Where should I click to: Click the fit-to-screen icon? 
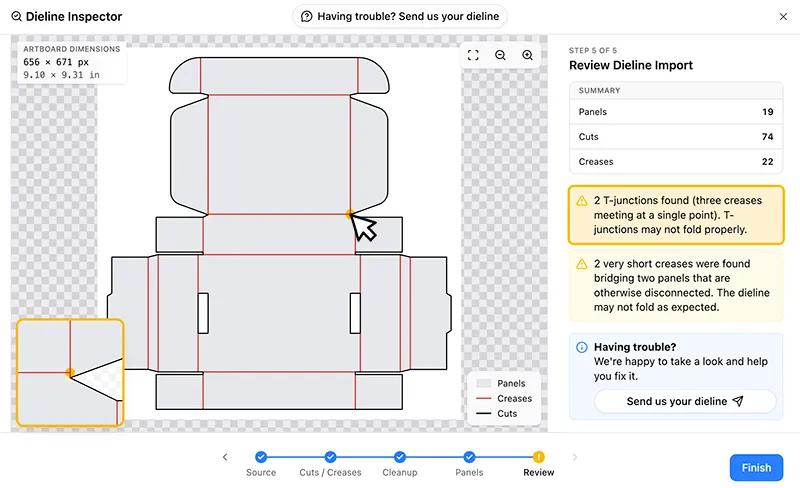tap(473, 55)
